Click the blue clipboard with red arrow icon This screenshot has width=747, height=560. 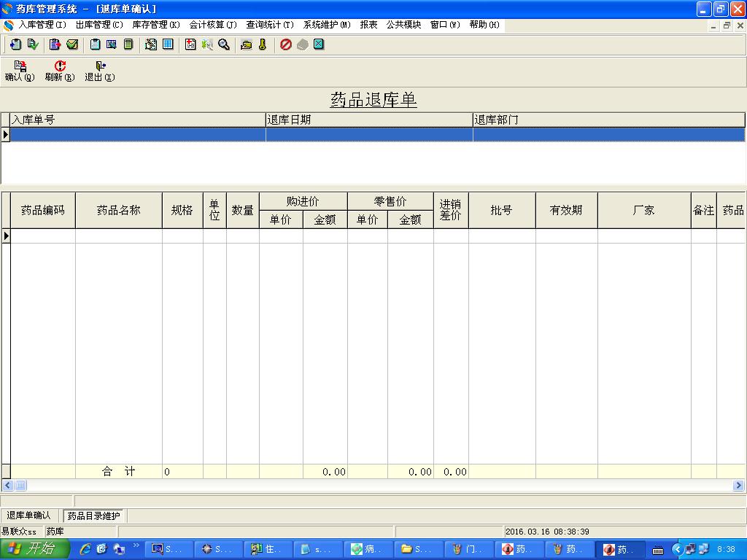(55, 44)
